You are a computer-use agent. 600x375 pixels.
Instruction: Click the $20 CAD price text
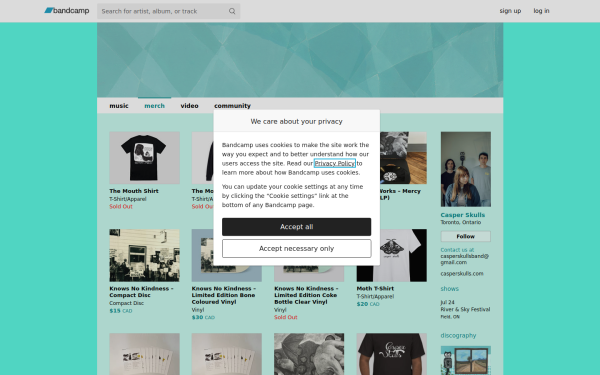368,304
